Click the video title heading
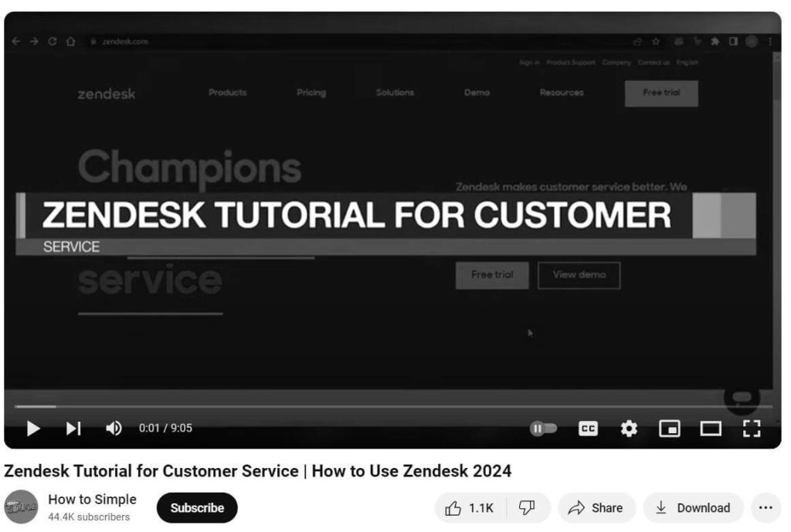Image resolution: width=791 pixels, height=532 pixels. (x=257, y=471)
